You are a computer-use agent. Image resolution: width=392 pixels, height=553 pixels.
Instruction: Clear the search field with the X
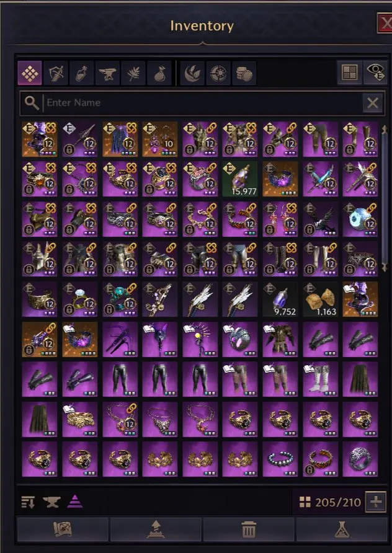(373, 103)
